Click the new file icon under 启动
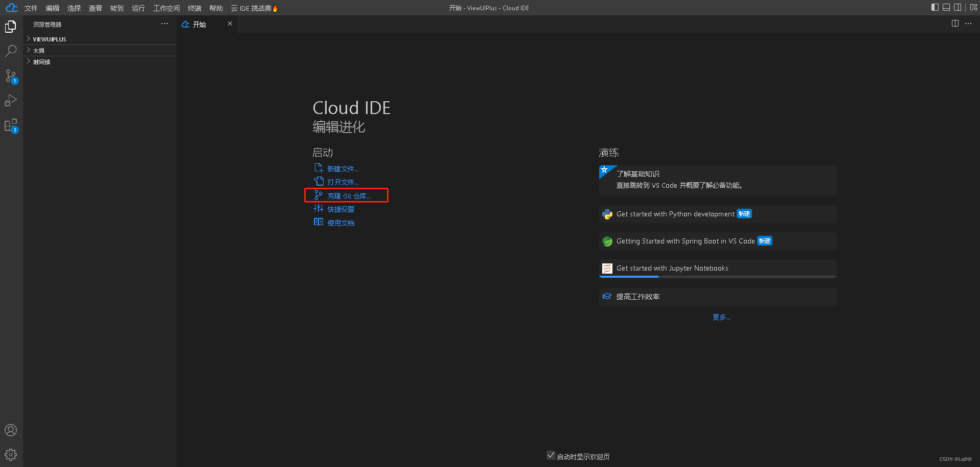Viewport: 980px width, 467px height. (318, 168)
